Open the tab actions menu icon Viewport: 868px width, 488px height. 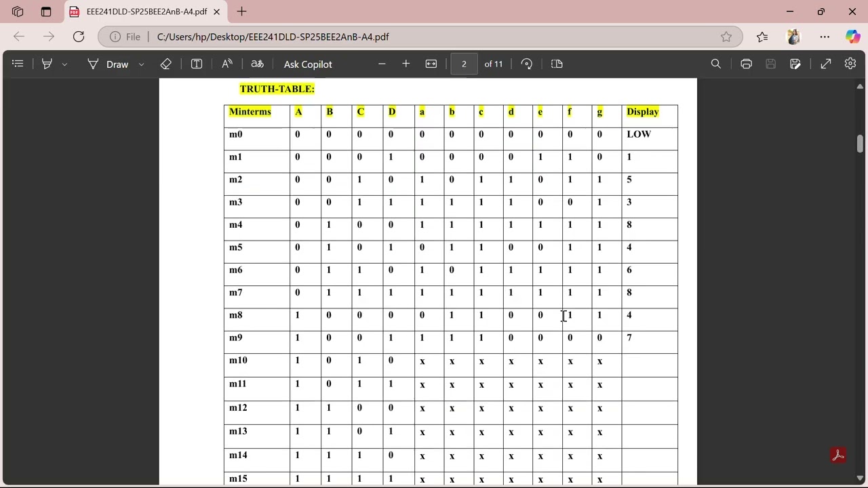(x=46, y=12)
